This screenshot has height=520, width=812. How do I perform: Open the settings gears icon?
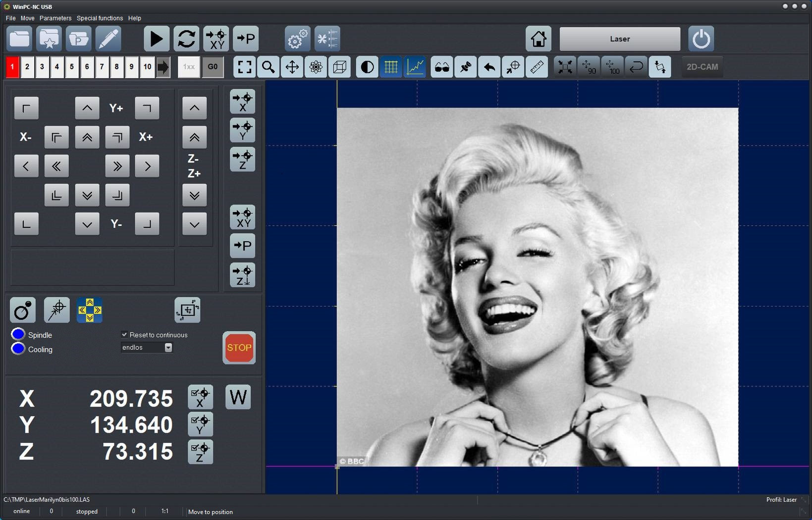tap(298, 39)
